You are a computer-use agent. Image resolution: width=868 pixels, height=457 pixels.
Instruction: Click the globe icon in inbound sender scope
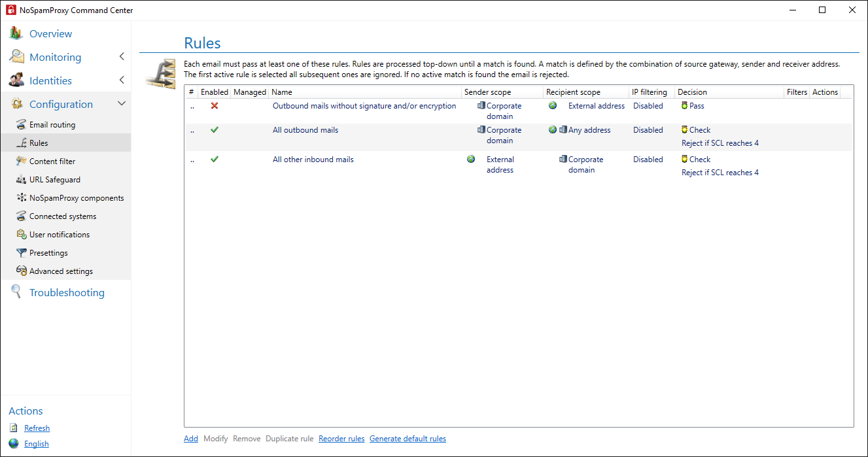point(471,160)
